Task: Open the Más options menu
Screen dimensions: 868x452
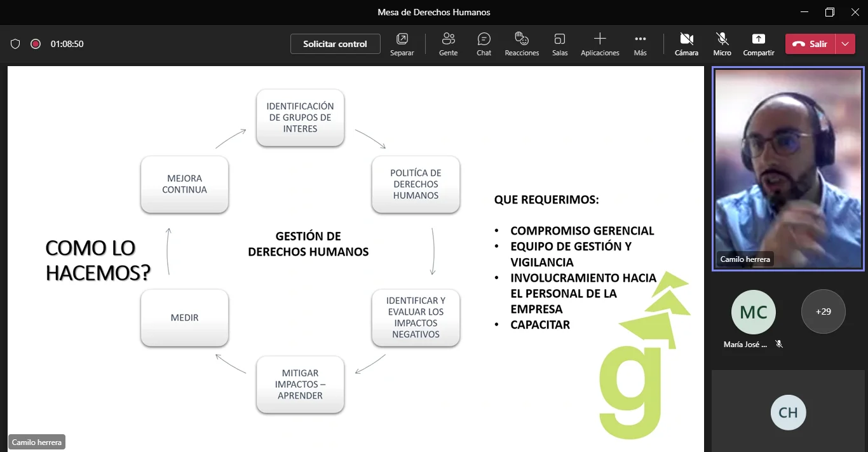Action: coord(640,44)
